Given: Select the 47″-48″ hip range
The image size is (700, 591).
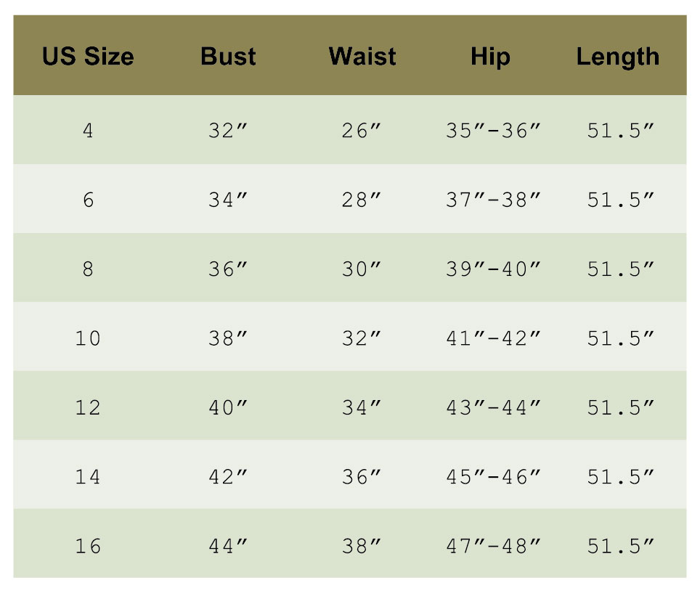Looking at the screenshot, I should (x=494, y=546).
